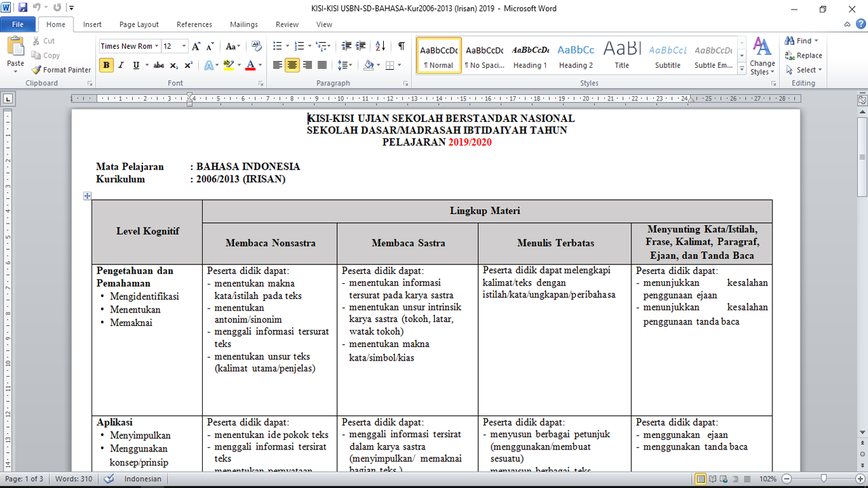
Task: Align text to the right
Action: tap(307, 65)
